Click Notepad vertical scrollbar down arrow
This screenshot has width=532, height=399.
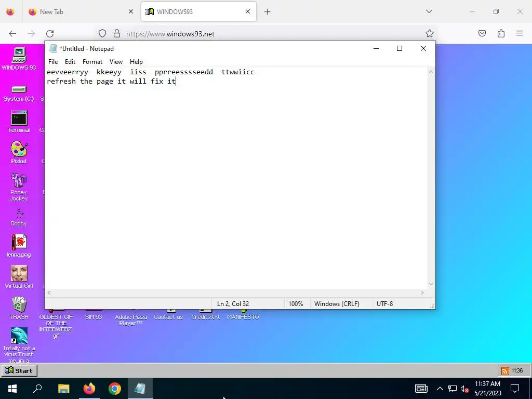click(431, 284)
